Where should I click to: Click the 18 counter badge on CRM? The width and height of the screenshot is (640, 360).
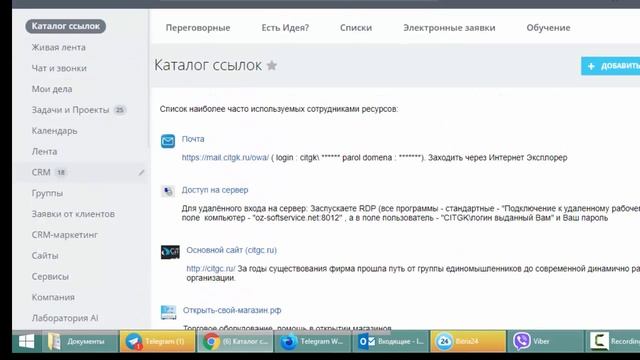point(61,172)
